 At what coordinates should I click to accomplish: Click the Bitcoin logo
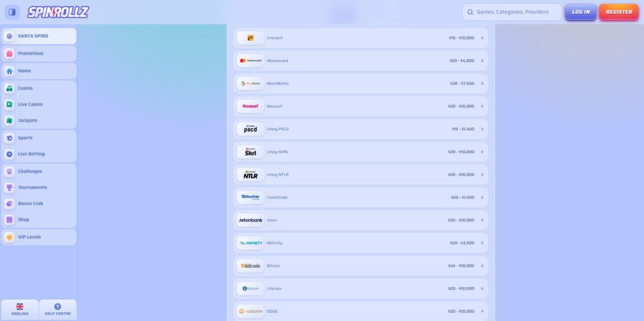pos(250,266)
